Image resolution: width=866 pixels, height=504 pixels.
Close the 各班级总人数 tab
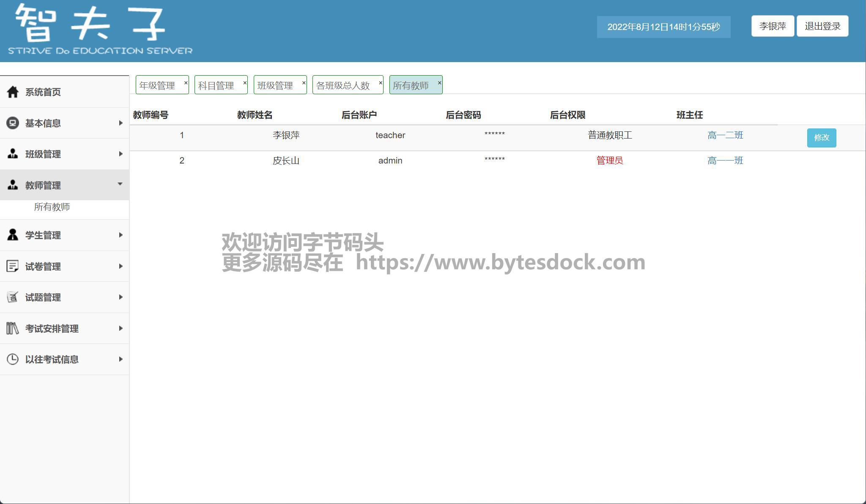[381, 83]
